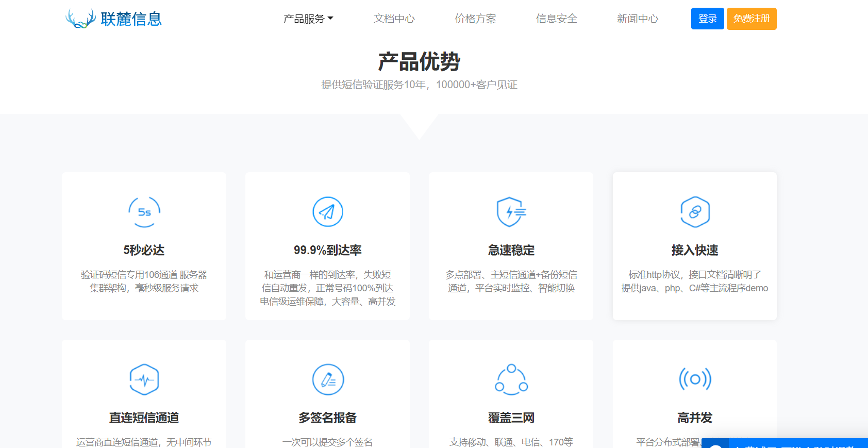Go to 文档中心 in navigation

point(394,19)
